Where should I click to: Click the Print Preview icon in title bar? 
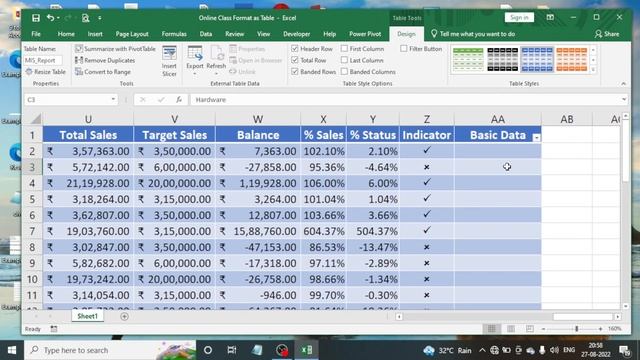click(x=85, y=18)
